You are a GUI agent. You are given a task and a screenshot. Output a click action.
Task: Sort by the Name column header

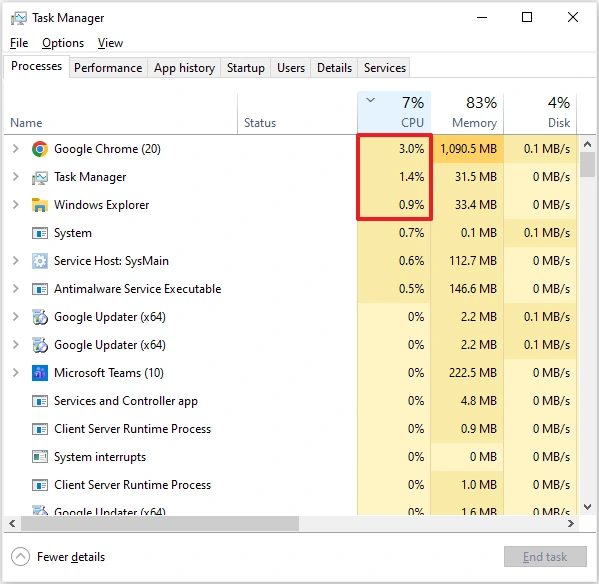click(120, 114)
